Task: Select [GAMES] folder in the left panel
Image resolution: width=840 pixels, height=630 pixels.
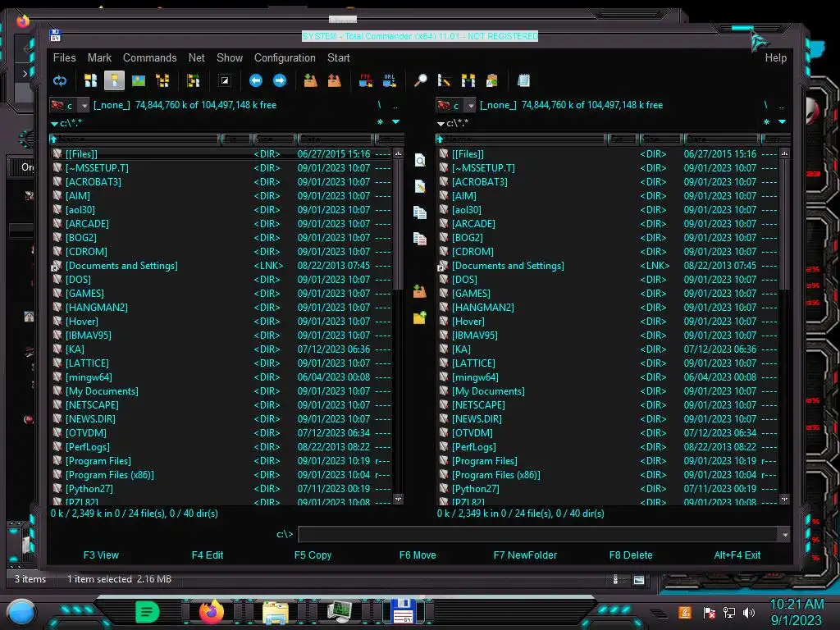Action: 84,293
